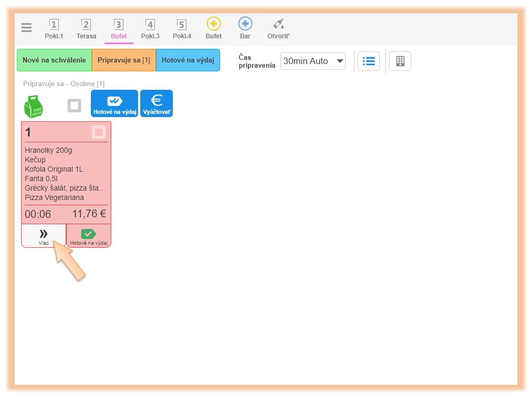The height and width of the screenshot is (399, 532).
Task: Add a new Bufet order with plus
Action: click(214, 29)
